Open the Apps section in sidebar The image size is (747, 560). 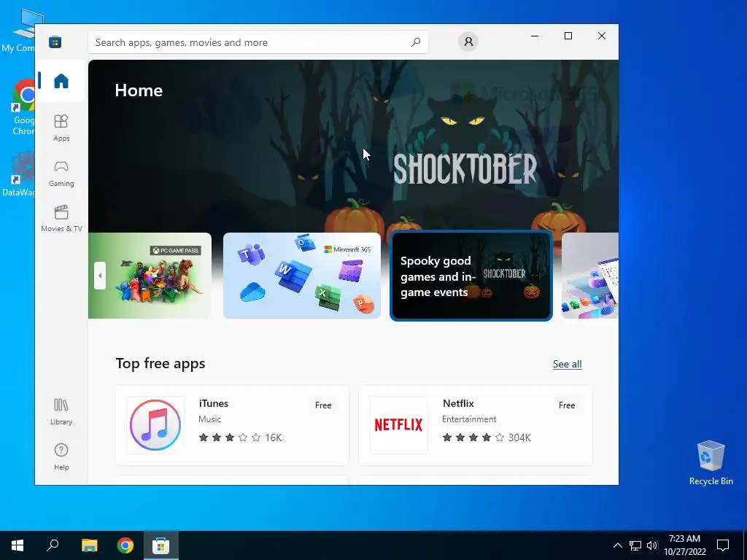61,128
